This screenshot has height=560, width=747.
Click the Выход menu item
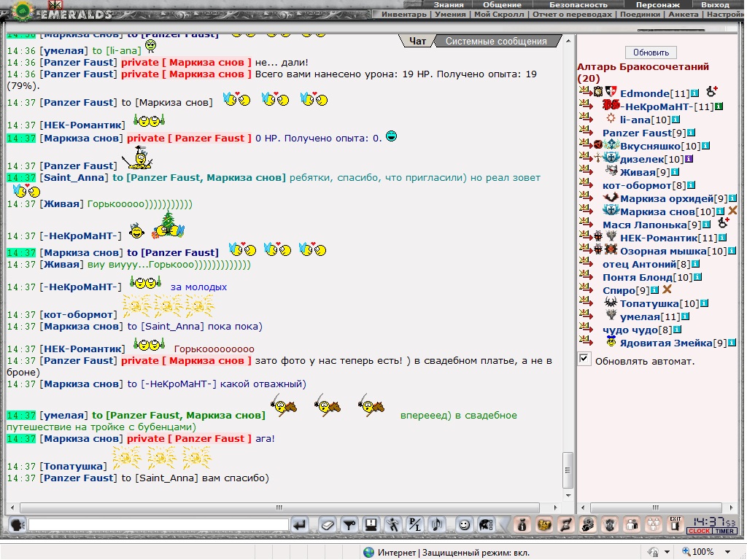pos(715,5)
